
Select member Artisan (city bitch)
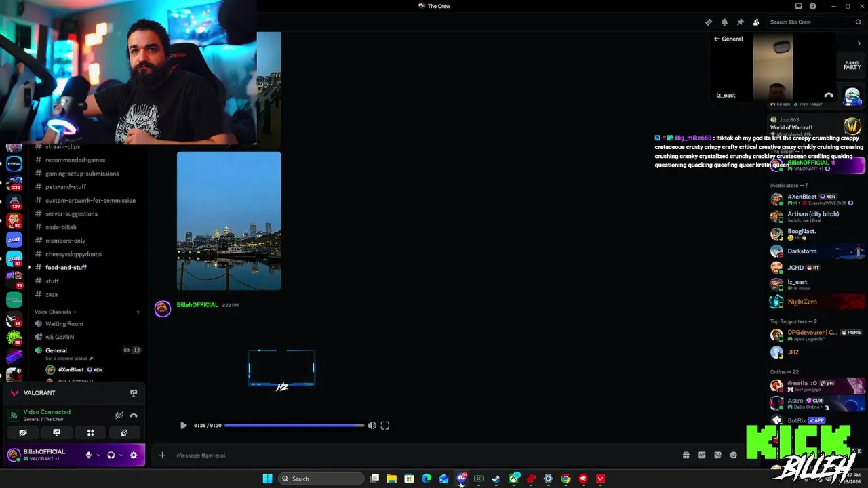tap(817, 216)
